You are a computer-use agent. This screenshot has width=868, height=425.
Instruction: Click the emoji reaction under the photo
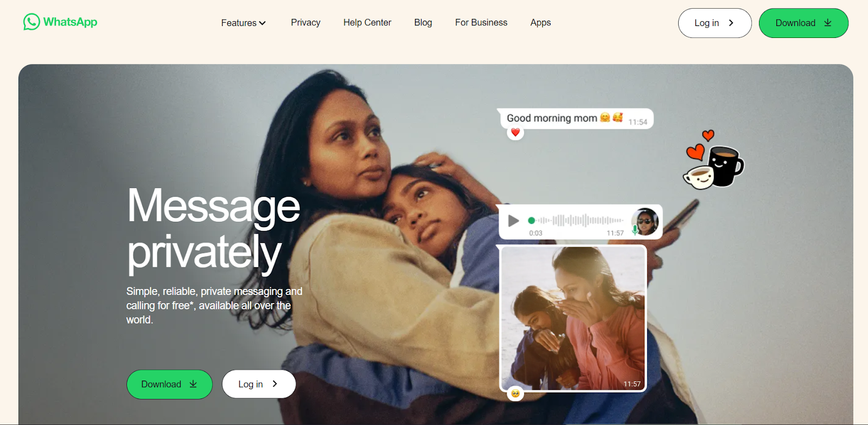click(515, 394)
